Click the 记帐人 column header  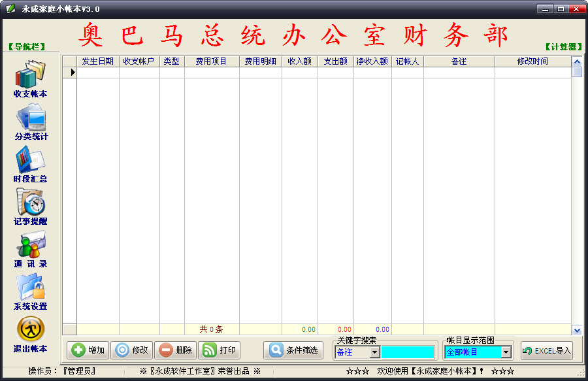pos(407,61)
